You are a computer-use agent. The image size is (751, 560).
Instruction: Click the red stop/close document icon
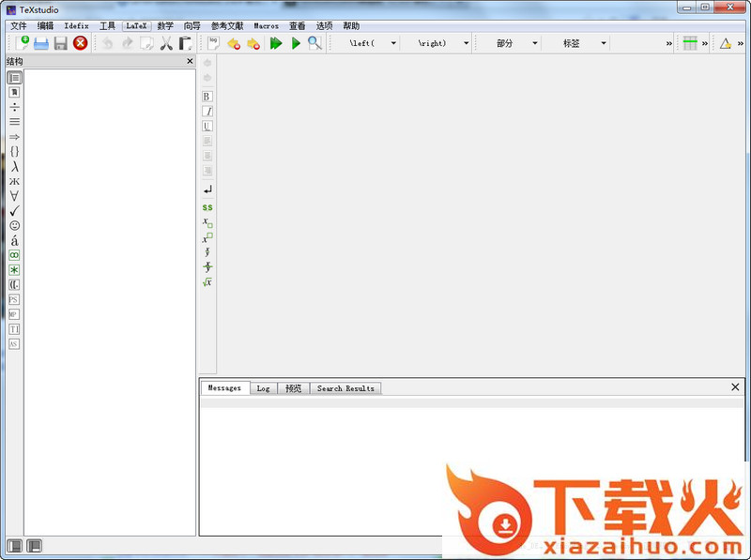[x=81, y=43]
